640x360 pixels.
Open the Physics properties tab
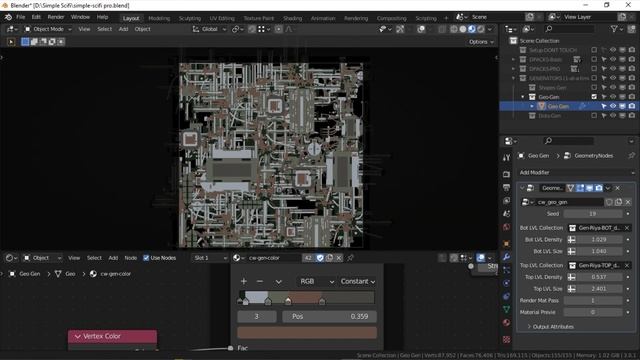[x=507, y=283]
